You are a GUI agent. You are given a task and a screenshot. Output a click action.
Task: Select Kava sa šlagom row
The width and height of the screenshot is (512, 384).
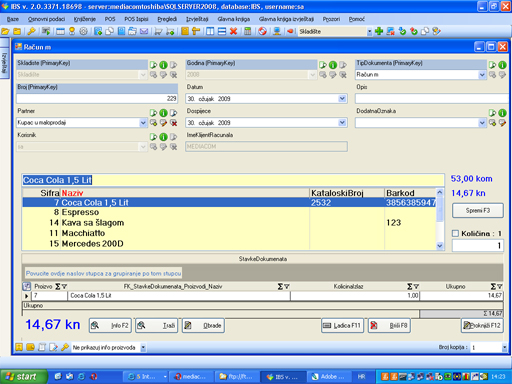229,223
